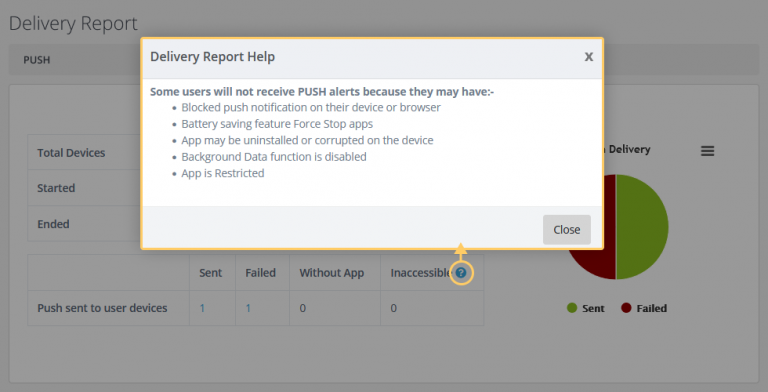The width and height of the screenshot is (768, 392).
Task: Click the Sent column header
Action: [x=211, y=273]
